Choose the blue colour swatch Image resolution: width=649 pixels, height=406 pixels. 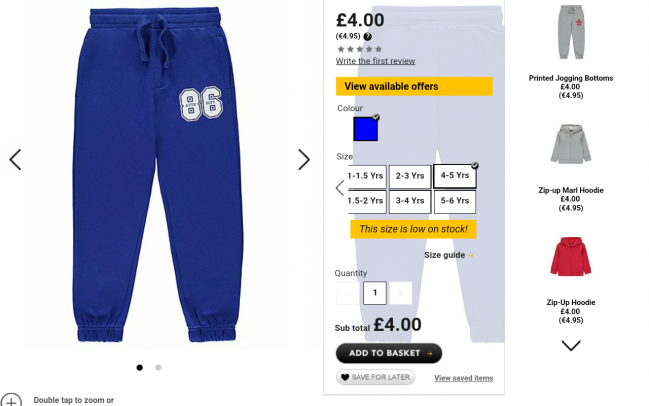365,129
